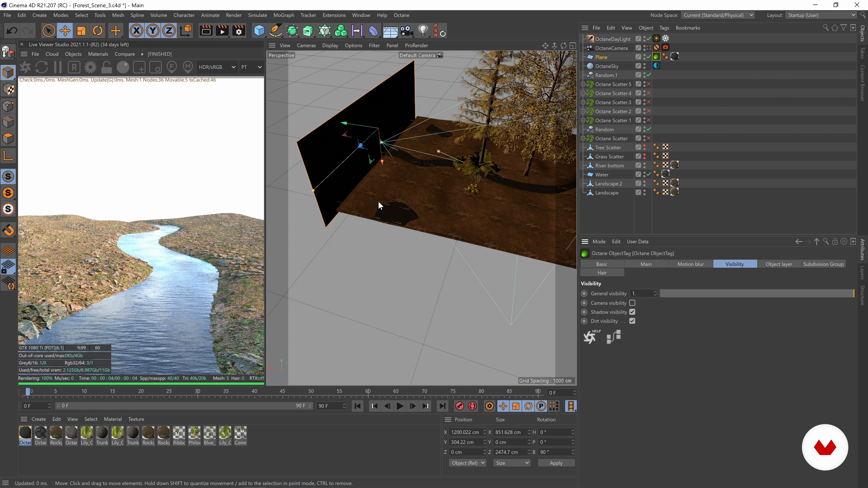Toggle the X axis lock
This screenshot has height=488, width=868.
(x=137, y=31)
